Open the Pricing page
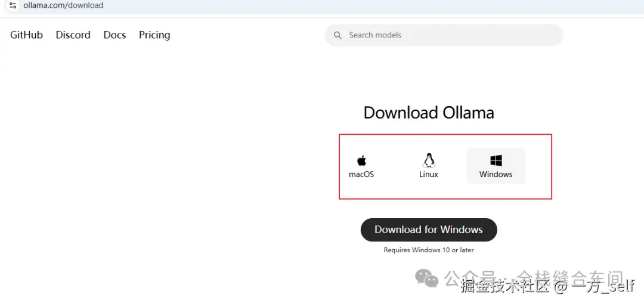 pos(154,35)
